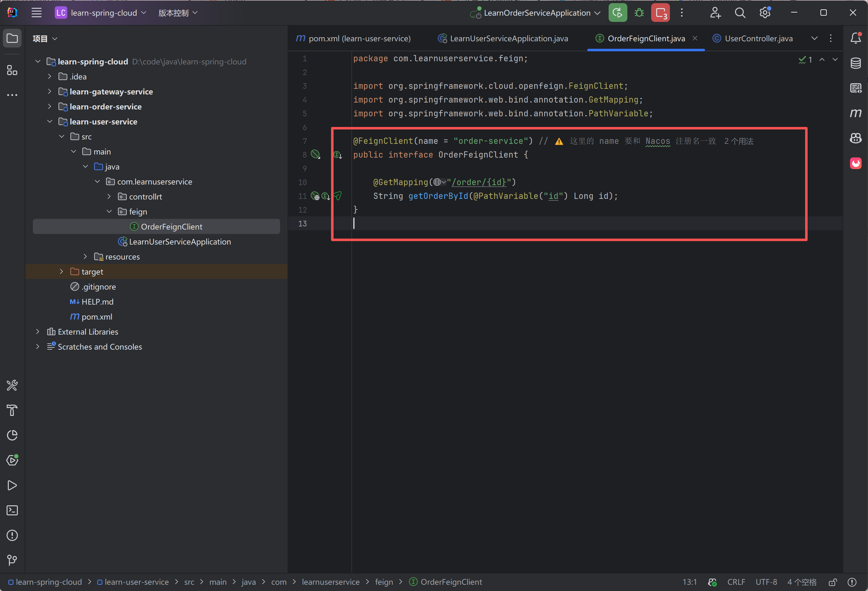Image resolution: width=868 pixels, height=591 pixels.
Task: Go to previous highlighted problem arrow
Action: (x=822, y=59)
